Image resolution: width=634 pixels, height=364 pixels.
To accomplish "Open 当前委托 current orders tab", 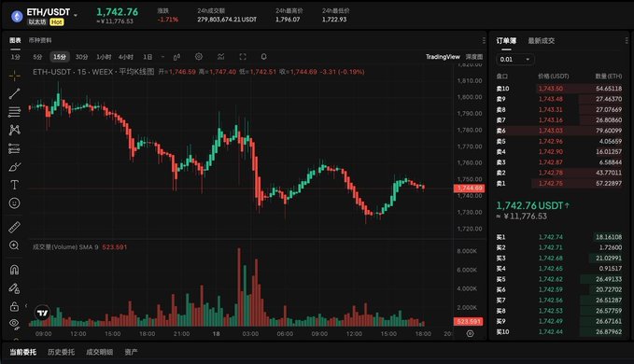I will coord(23,352).
